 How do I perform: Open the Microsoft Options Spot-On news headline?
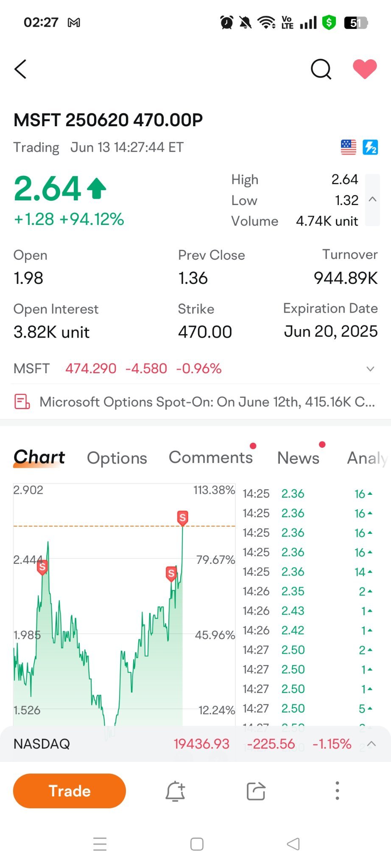coord(207,402)
